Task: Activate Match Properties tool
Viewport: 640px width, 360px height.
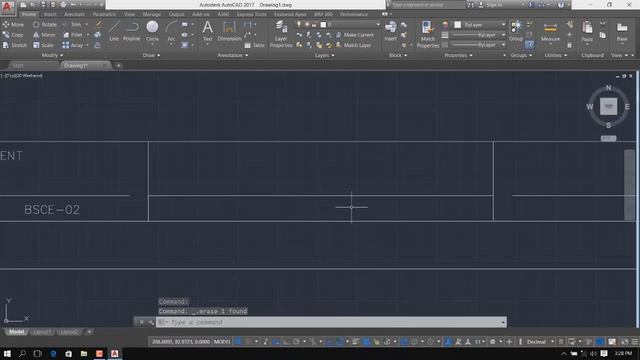Action: [428, 34]
